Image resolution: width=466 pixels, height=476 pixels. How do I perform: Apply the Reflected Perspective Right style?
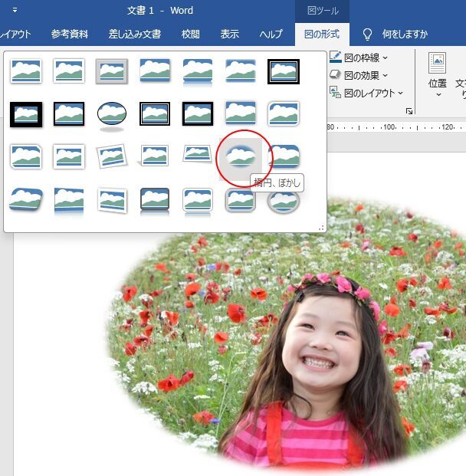69,200
